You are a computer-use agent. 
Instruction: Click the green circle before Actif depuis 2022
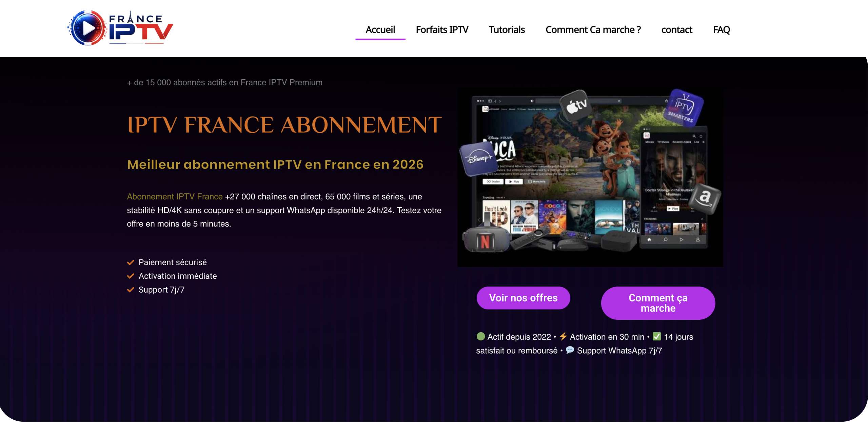pos(480,336)
